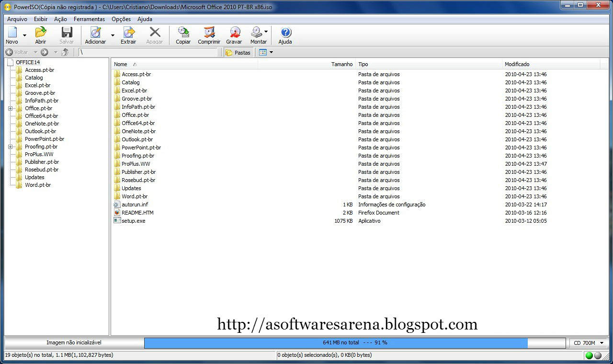Click the Salvar floppy disk icon
This screenshot has height=364, width=613.
67,32
